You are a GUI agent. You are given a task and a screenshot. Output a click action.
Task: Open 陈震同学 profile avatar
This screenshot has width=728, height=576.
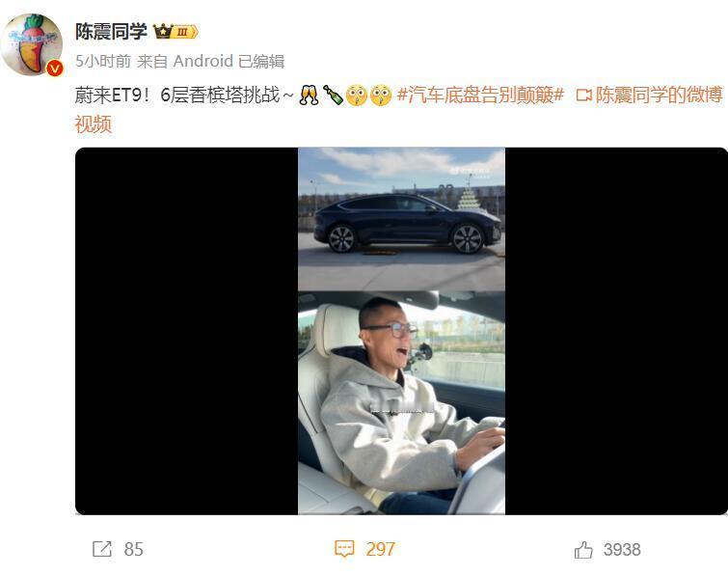tap(32, 44)
